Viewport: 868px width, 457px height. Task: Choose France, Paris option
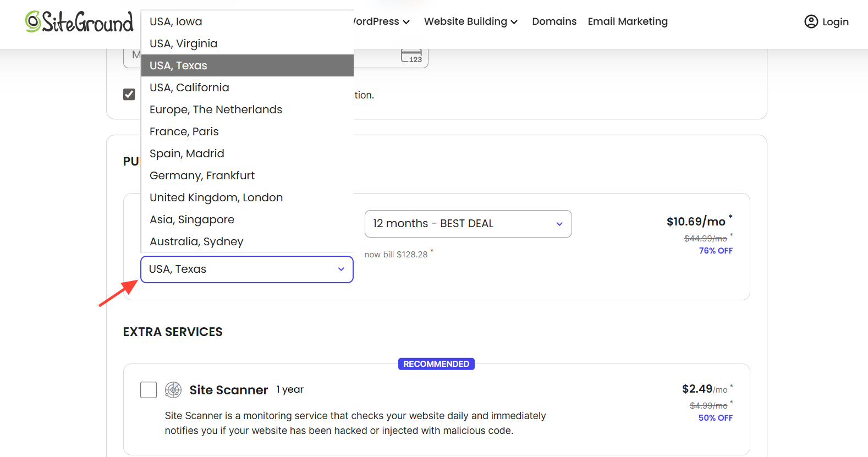click(248, 131)
